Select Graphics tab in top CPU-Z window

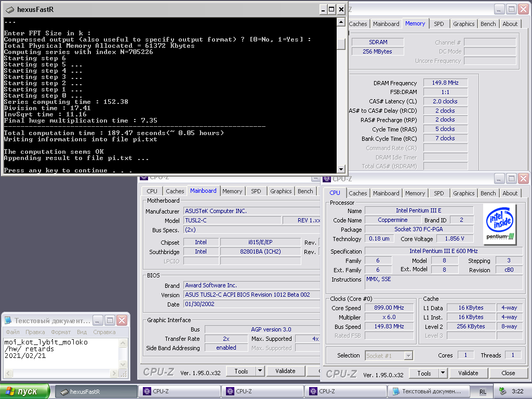tap(464, 24)
